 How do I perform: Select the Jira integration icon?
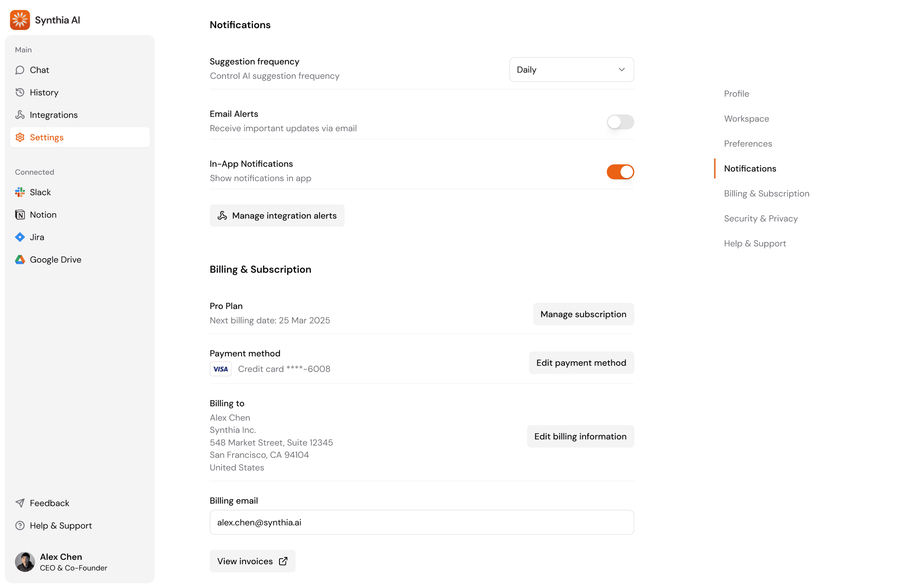coord(20,237)
